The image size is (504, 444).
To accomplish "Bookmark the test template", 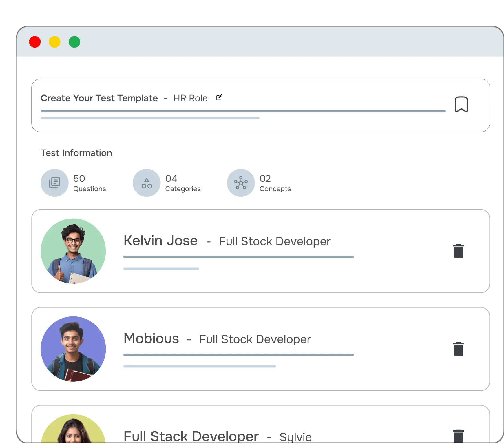I will [461, 104].
